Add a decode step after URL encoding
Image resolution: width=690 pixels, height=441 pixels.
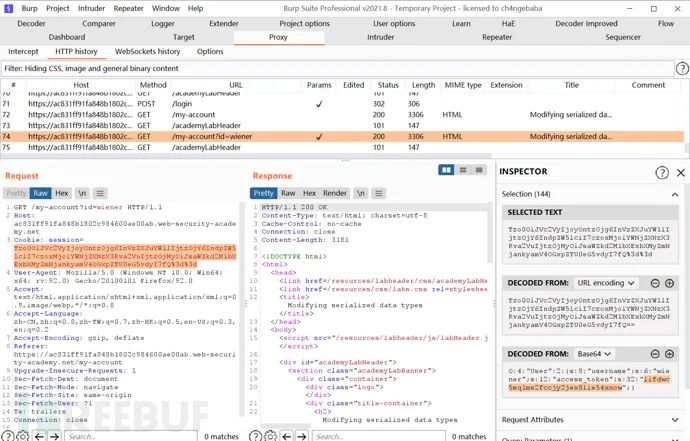coord(669,283)
